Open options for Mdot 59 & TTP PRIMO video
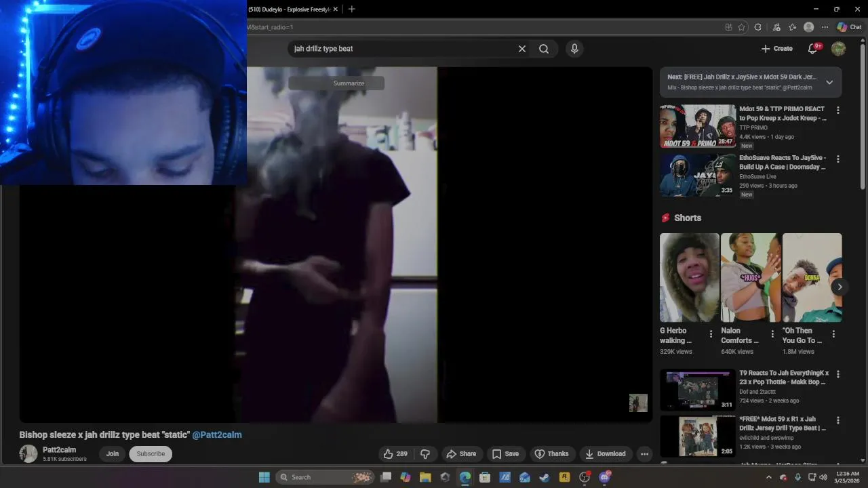Image resolution: width=868 pixels, height=488 pixels. coord(838,110)
